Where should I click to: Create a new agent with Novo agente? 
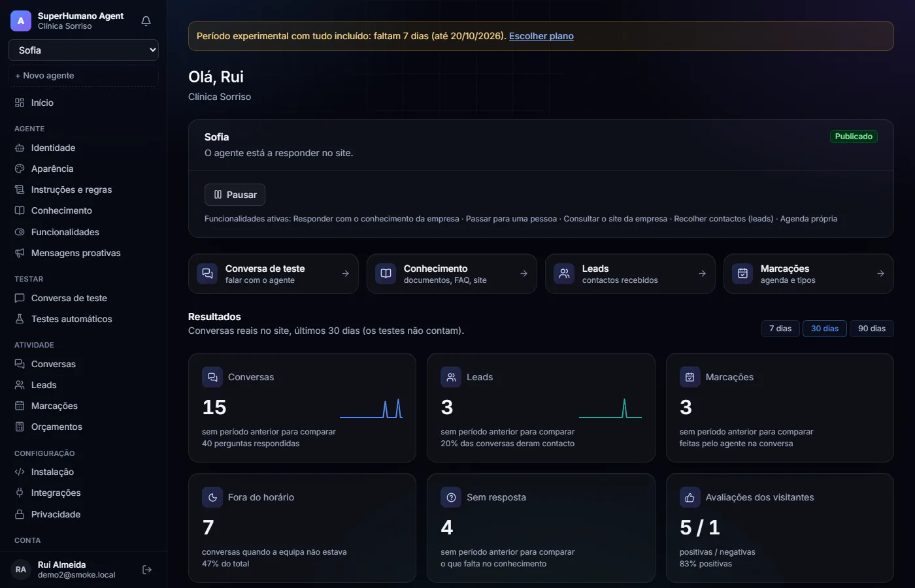pyautogui.click(x=83, y=76)
